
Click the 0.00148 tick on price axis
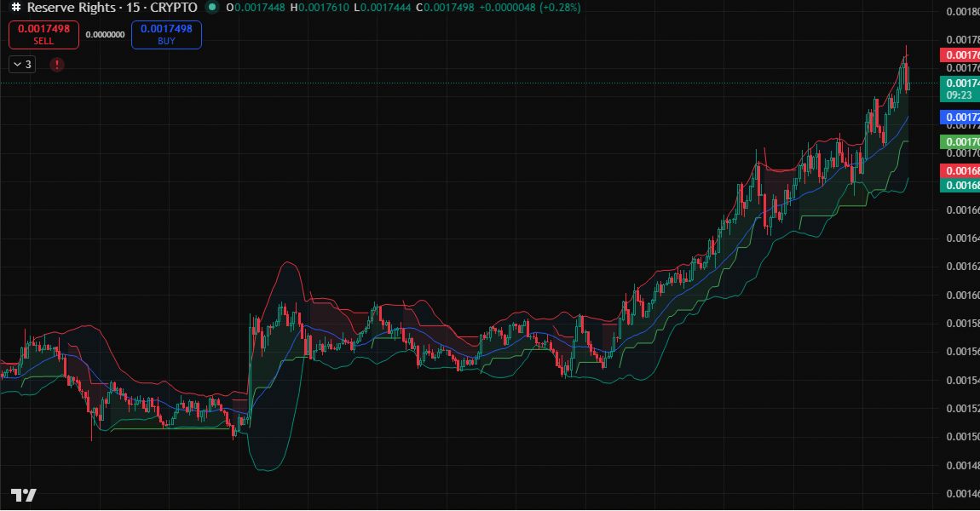pyautogui.click(x=962, y=465)
